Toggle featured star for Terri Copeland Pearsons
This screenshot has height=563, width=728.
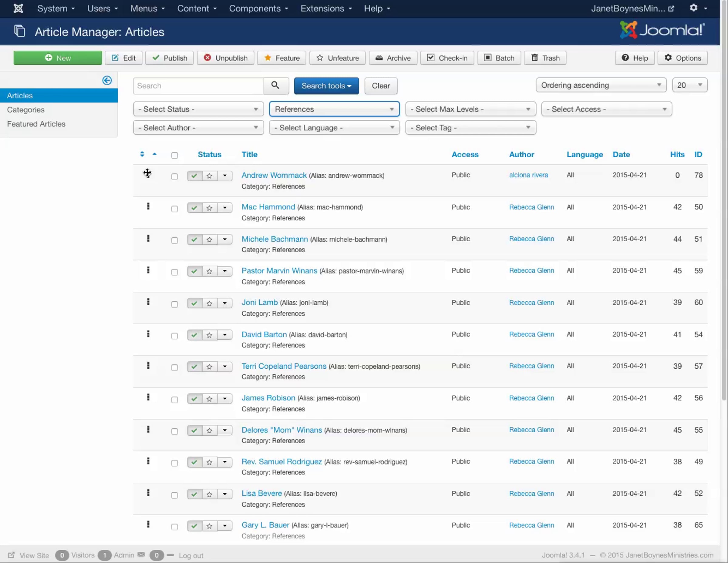[210, 367]
